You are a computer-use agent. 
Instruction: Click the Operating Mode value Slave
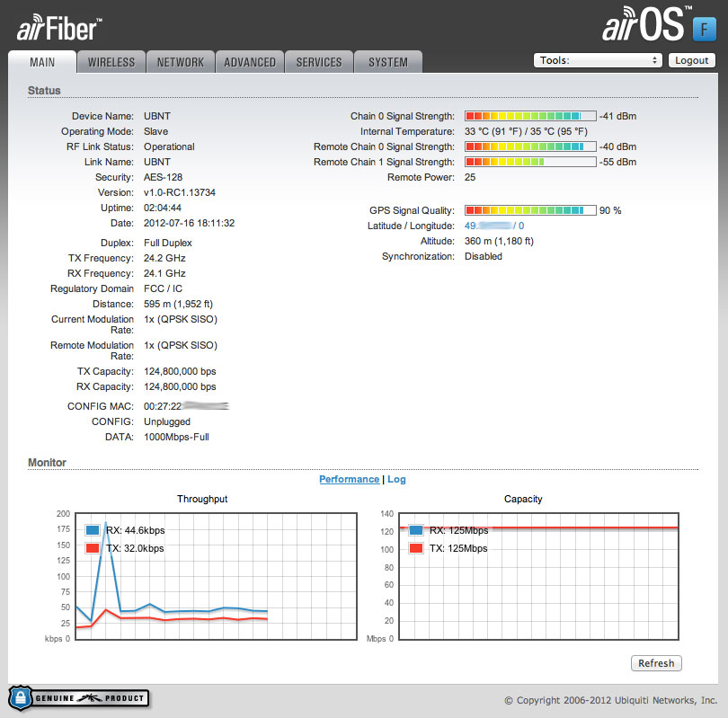156,131
